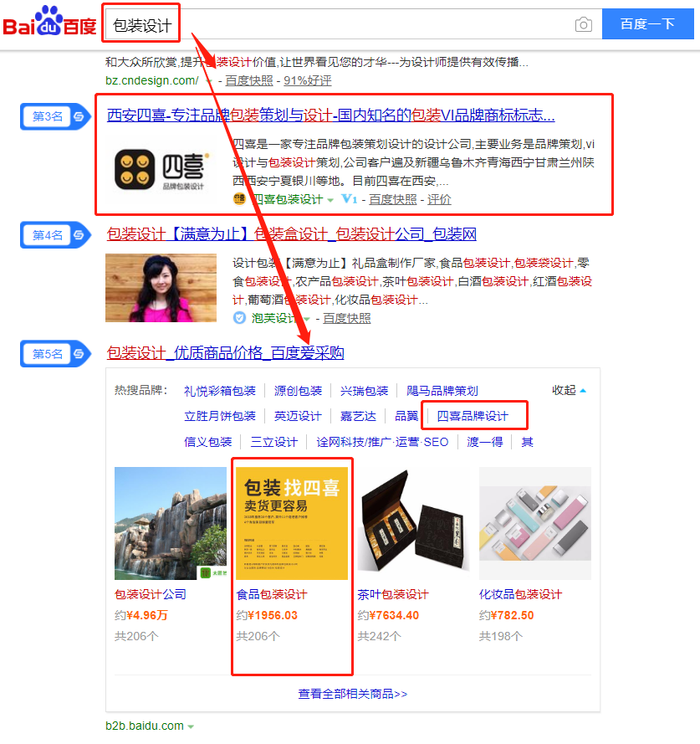Click the 四喜 brand logo thumbnail
Viewport: 700px width, 744px height.
(x=161, y=169)
